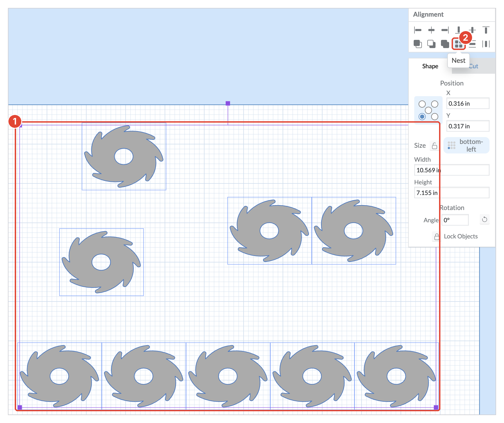Viewport: 504px width, 423px height.
Task: Click the Nest objects icon
Action: (x=458, y=44)
